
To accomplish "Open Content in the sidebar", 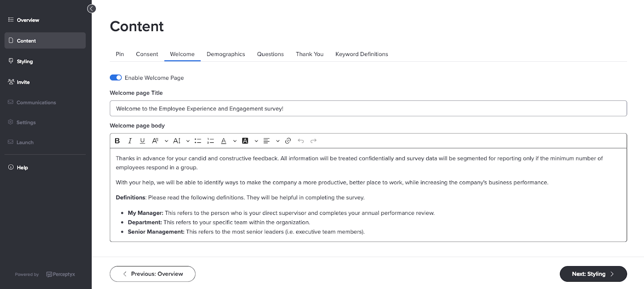I will tap(45, 41).
